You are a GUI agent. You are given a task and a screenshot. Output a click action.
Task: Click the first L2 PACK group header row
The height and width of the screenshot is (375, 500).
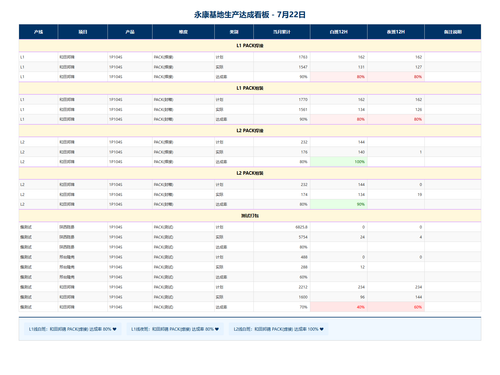pyautogui.click(x=250, y=131)
